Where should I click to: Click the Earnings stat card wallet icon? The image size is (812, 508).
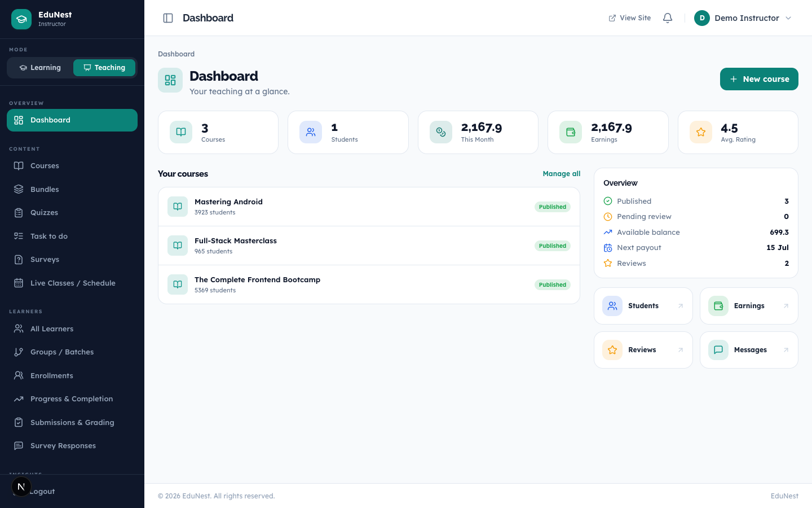click(x=571, y=132)
